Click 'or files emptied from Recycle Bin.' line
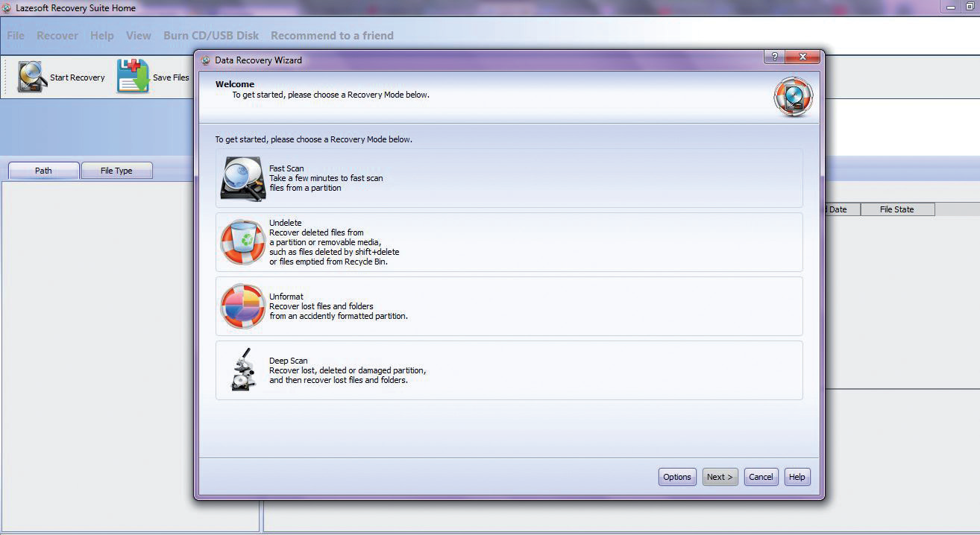 click(x=329, y=262)
